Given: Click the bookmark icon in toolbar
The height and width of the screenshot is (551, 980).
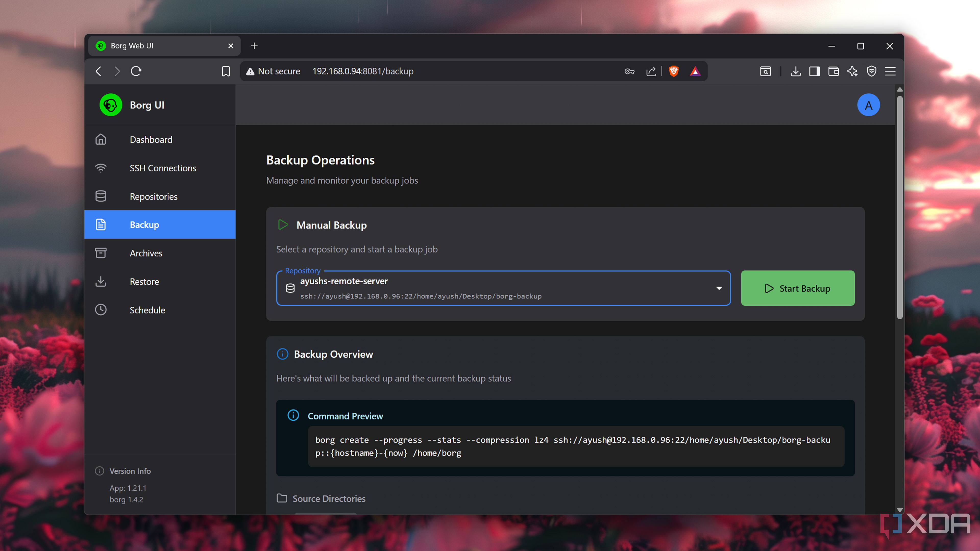Looking at the screenshot, I should pos(226,71).
